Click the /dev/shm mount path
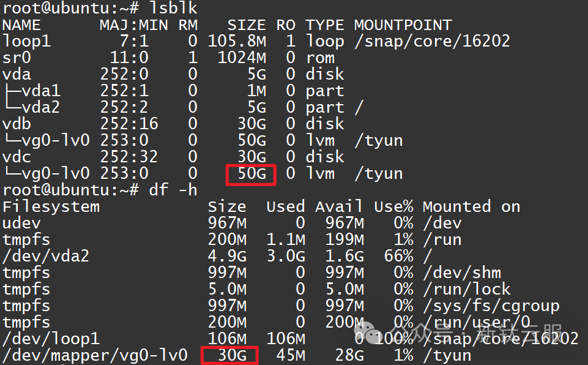 click(x=462, y=273)
